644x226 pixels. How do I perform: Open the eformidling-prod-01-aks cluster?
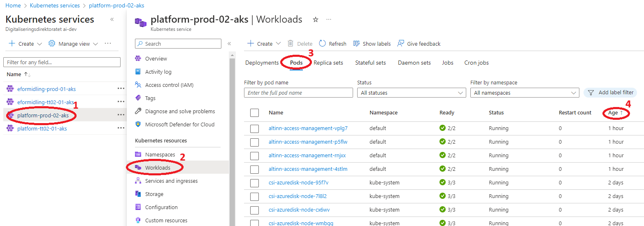pos(46,89)
